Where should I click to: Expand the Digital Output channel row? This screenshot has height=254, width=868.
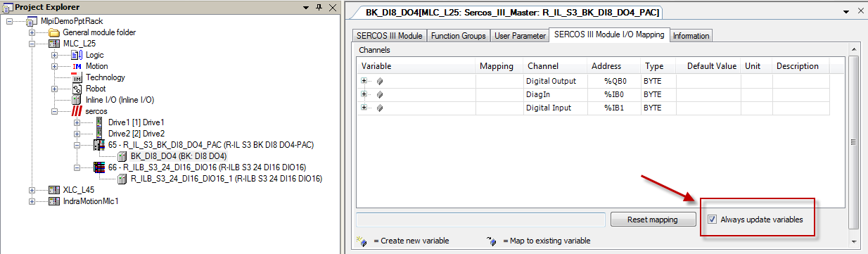364,81
